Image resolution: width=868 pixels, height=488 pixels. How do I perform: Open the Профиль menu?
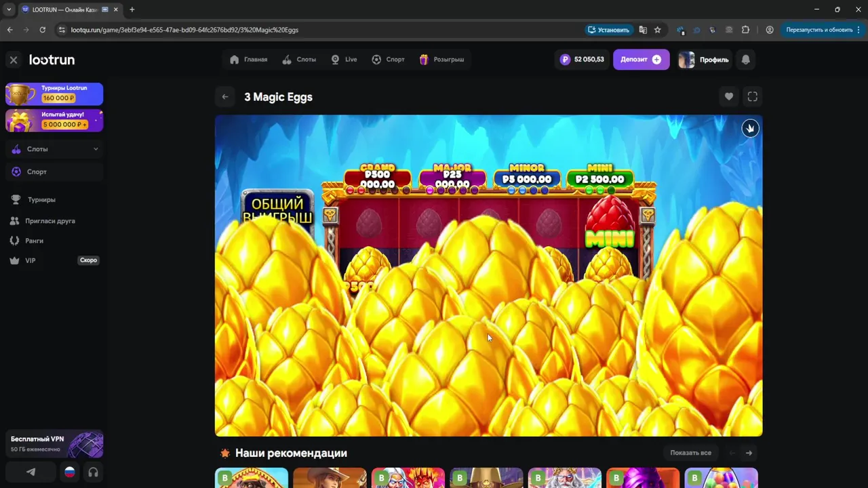704,60
